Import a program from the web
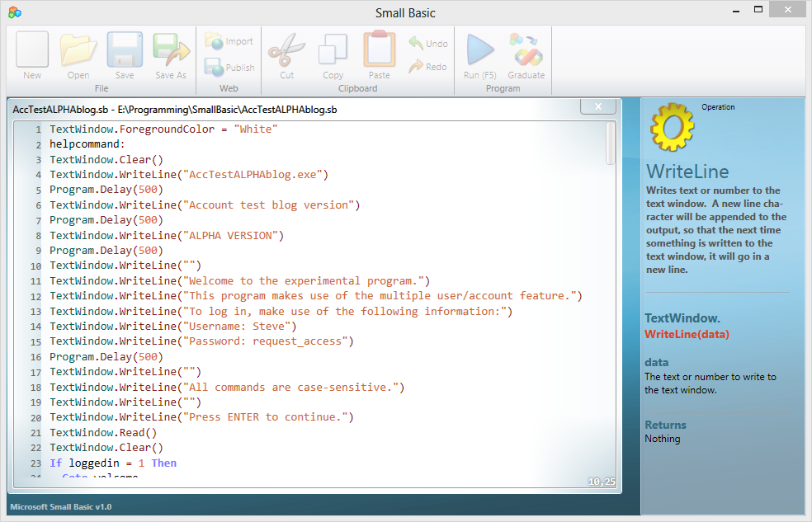Screen dimensions: 812x522 pos(229,41)
